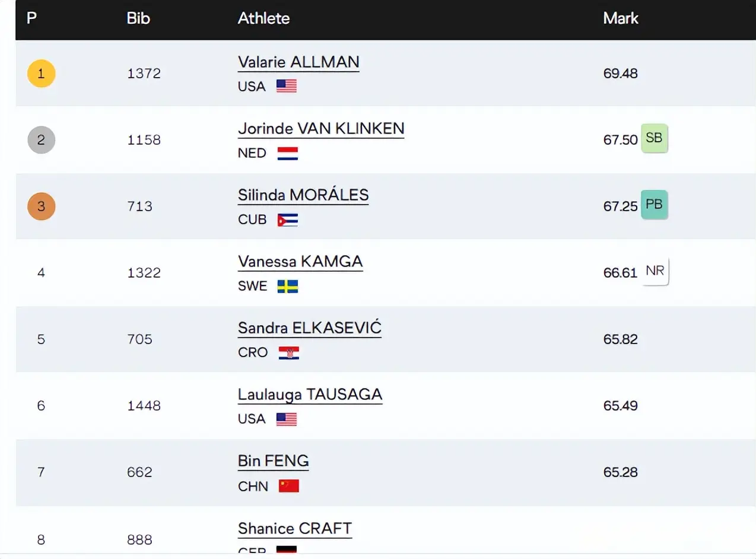
Task: Click the Mark column header
Action: click(621, 18)
